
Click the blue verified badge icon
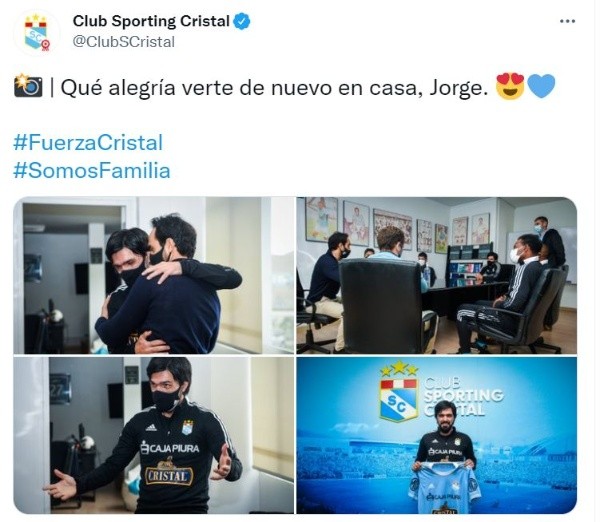click(242, 21)
